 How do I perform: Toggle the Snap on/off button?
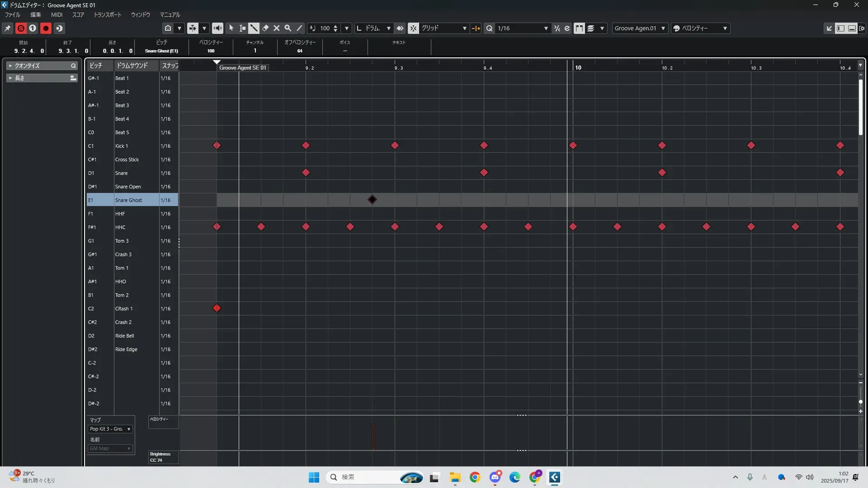pyautogui.click(x=413, y=28)
